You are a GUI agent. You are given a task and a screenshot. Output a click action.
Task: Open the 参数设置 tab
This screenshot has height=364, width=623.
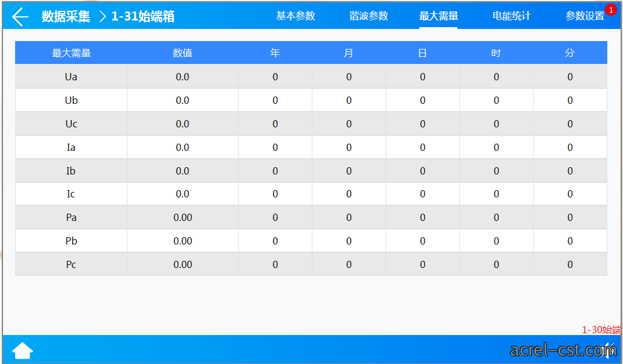point(585,16)
